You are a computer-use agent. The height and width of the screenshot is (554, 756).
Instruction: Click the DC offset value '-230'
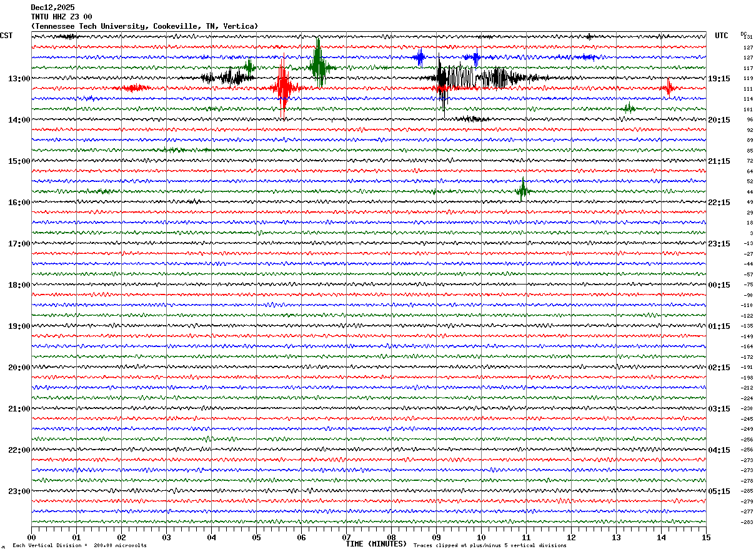tap(747, 409)
